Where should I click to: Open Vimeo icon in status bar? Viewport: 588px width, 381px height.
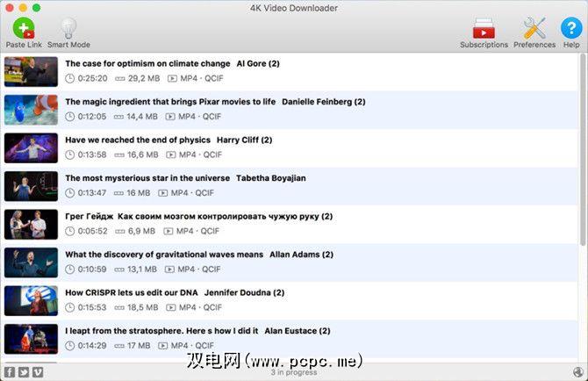38,372
